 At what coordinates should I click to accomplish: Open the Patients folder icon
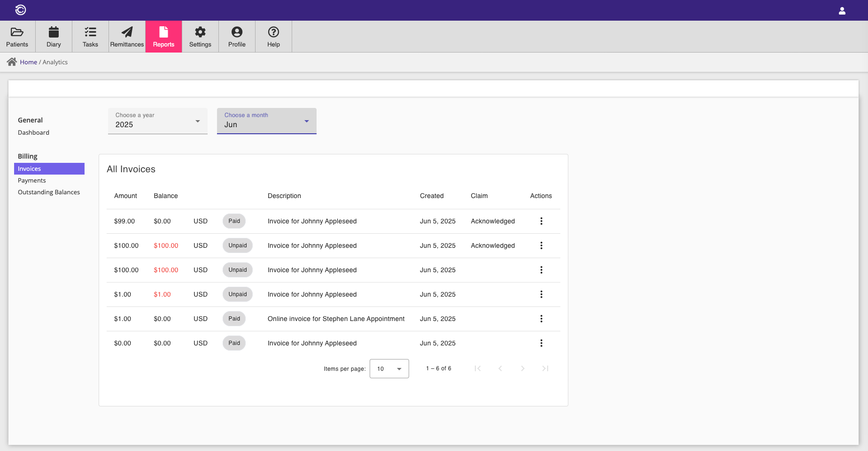tap(17, 32)
